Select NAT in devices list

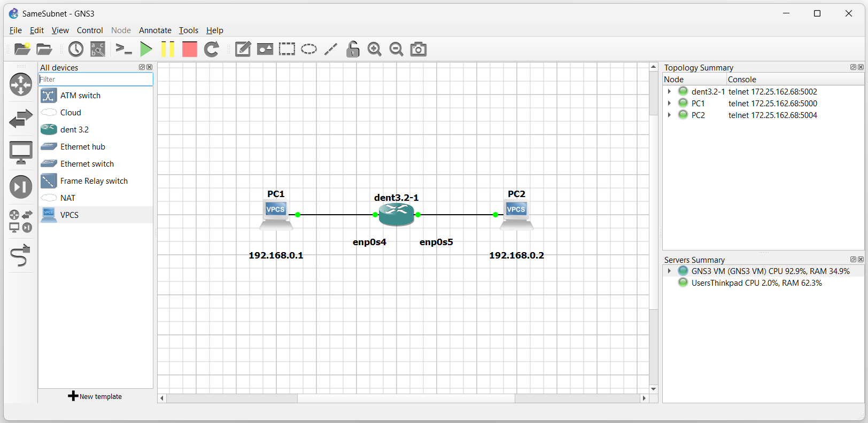pos(96,198)
